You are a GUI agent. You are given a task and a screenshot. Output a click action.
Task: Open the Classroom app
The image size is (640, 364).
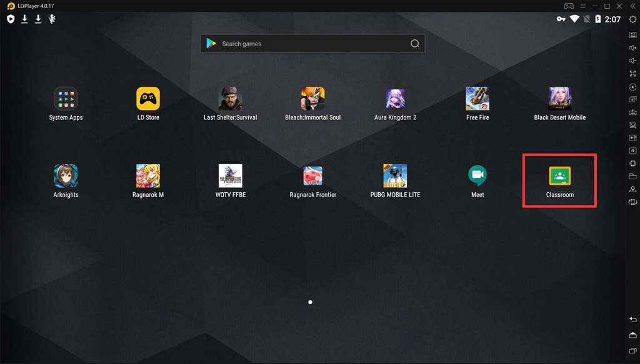click(559, 176)
